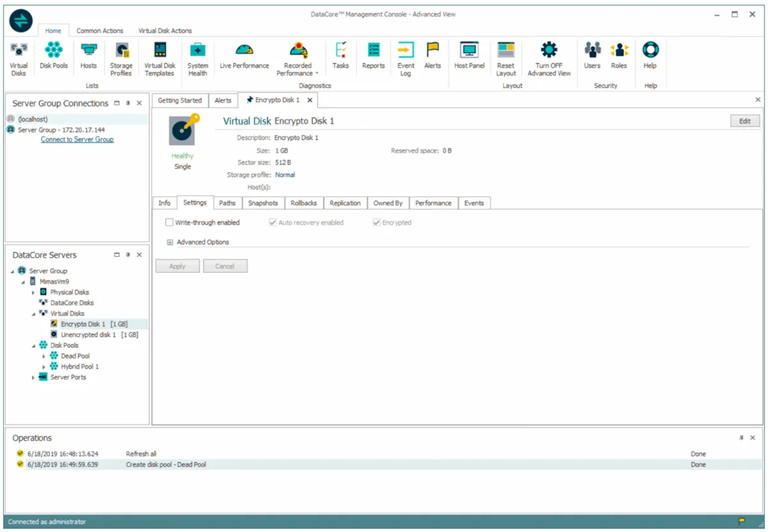The width and height of the screenshot is (768, 532).
Task: Close the Encrypto Disk 1 tab
Action: coord(309,100)
